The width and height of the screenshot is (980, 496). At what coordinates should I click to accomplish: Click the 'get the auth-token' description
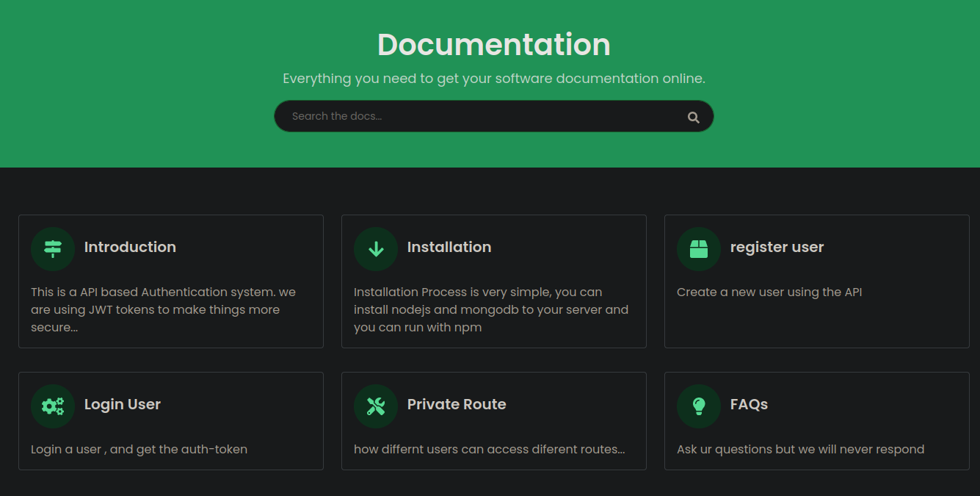[x=139, y=450]
